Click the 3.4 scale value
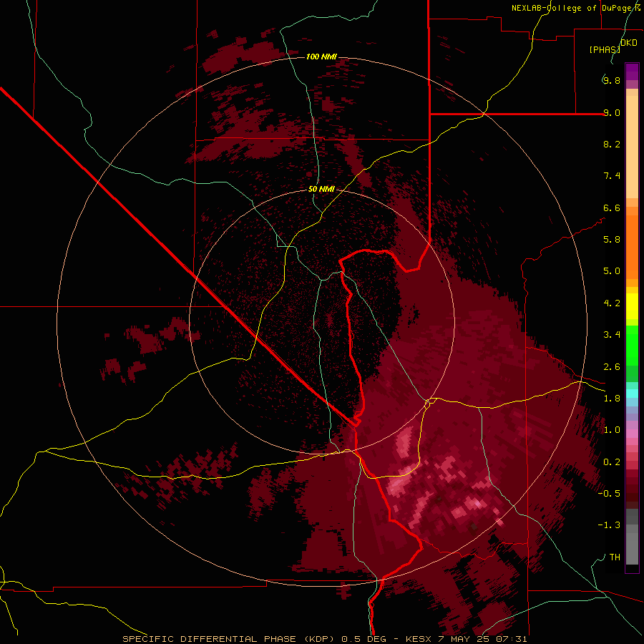Viewport: 644px width, 644px height. (x=612, y=335)
